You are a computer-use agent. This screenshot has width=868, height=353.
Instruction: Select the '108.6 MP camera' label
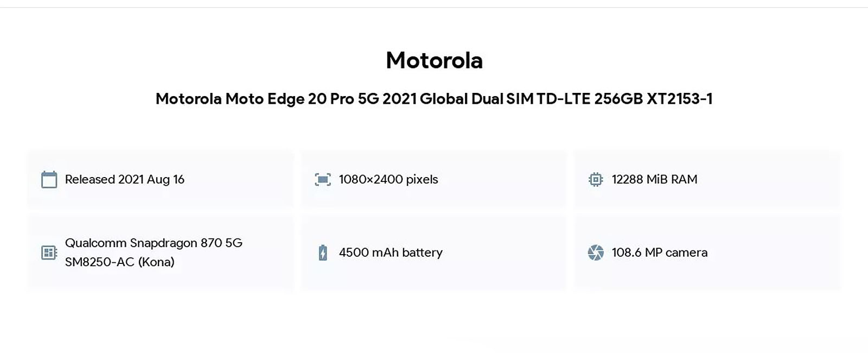(660, 253)
